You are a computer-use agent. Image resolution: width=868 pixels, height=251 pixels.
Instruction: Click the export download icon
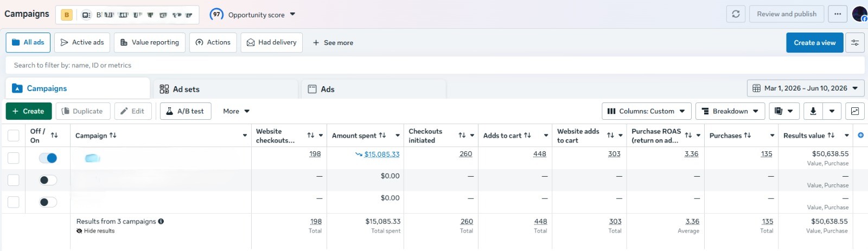[813, 111]
